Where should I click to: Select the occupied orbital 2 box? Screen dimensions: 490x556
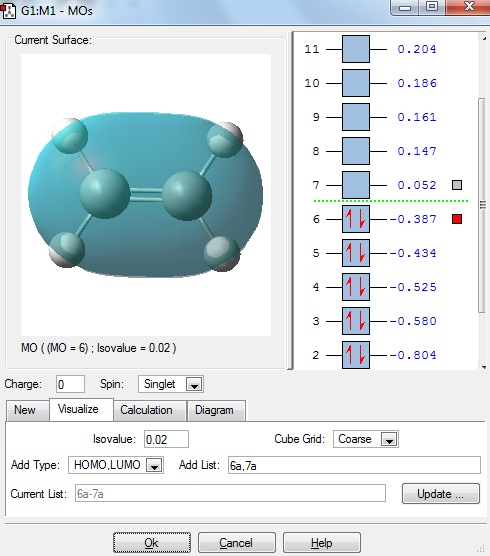coord(356,355)
